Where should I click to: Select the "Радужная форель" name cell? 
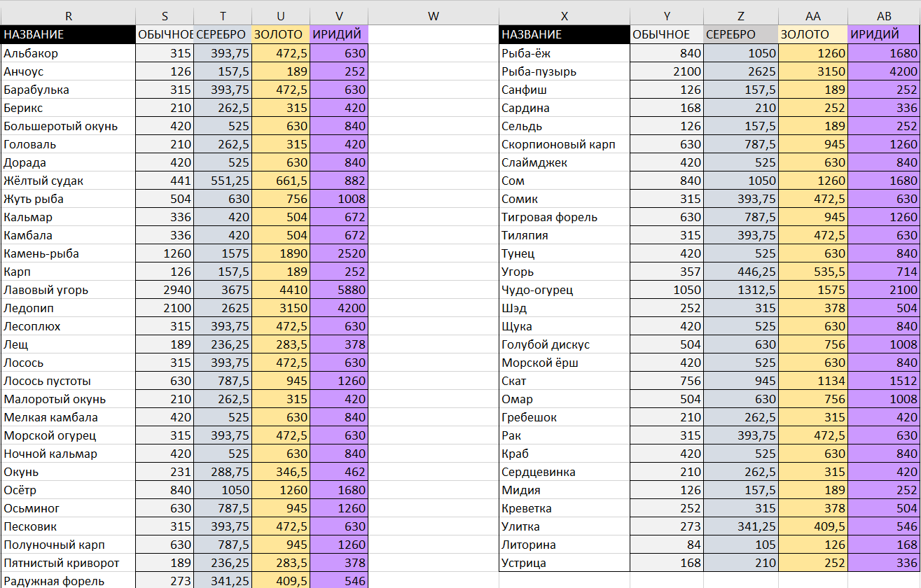[x=68, y=580]
